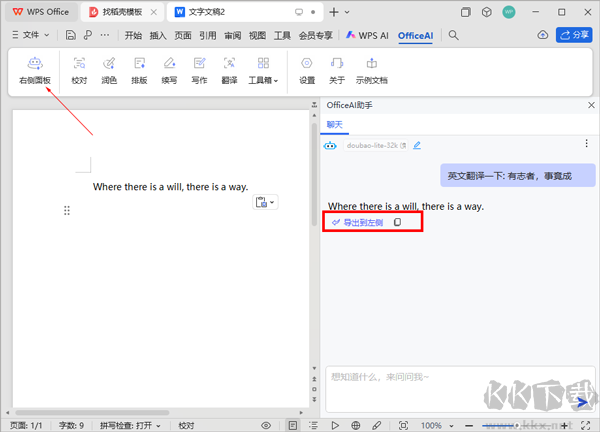This screenshot has width=600, height=432.
Task: Click 拼写检查: 打开 status dropdown
Action: [130, 425]
